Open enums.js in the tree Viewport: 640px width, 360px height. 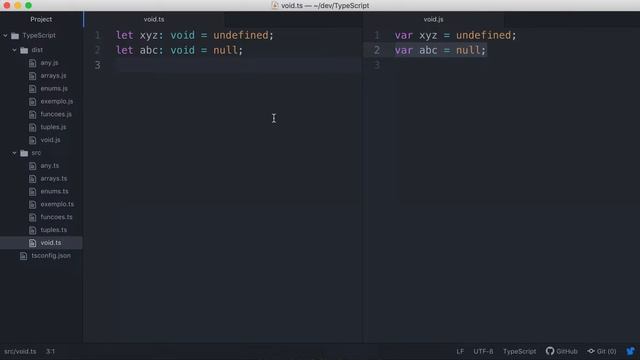pyautogui.click(x=54, y=89)
